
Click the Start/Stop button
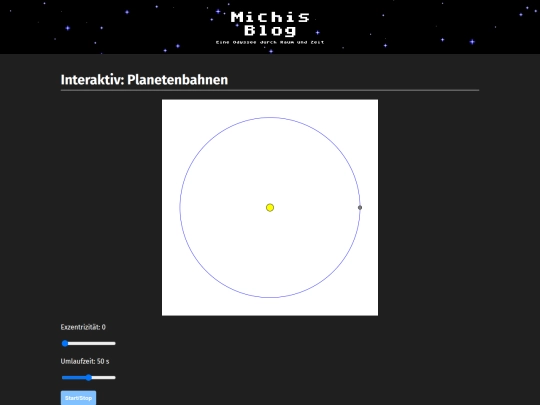point(79,398)
